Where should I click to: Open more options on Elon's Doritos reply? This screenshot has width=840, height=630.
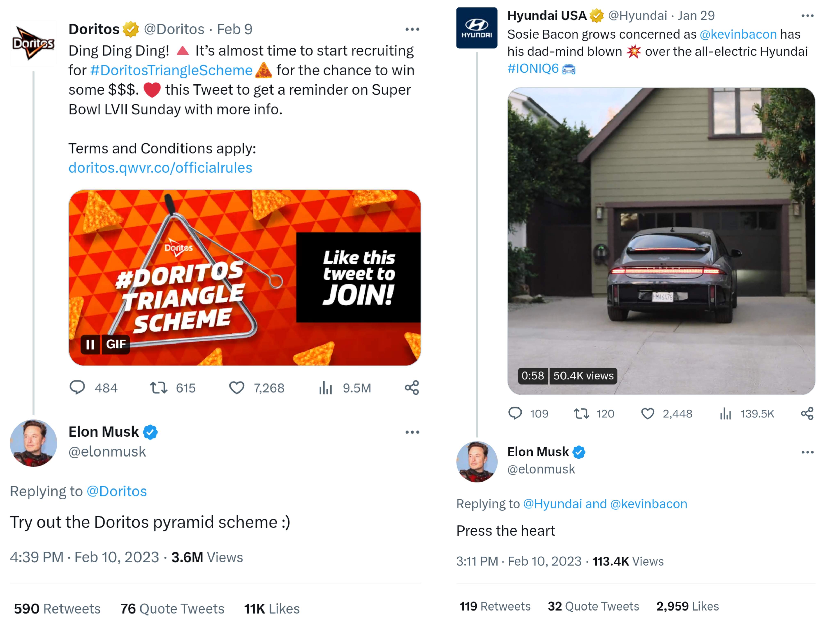pos(412,432)
